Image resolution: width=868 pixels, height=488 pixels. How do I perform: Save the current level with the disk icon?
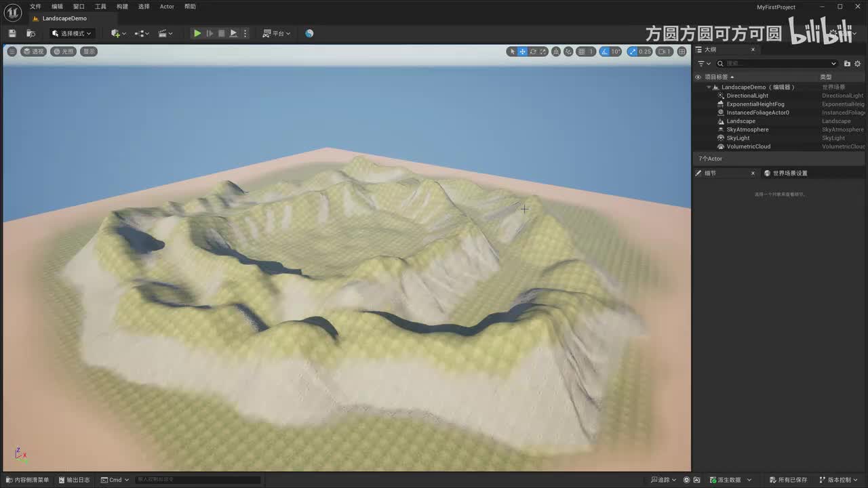pos(12,33)
